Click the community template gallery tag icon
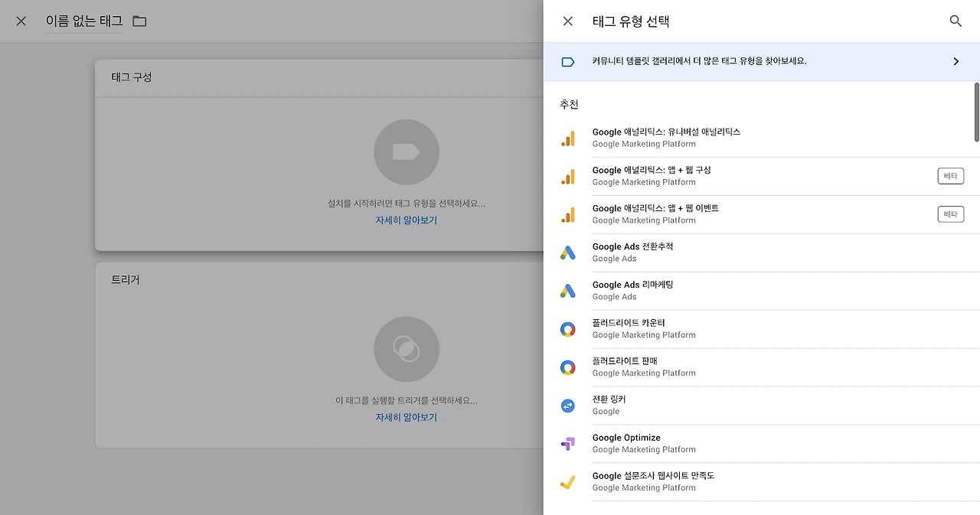 pos(568,61)
